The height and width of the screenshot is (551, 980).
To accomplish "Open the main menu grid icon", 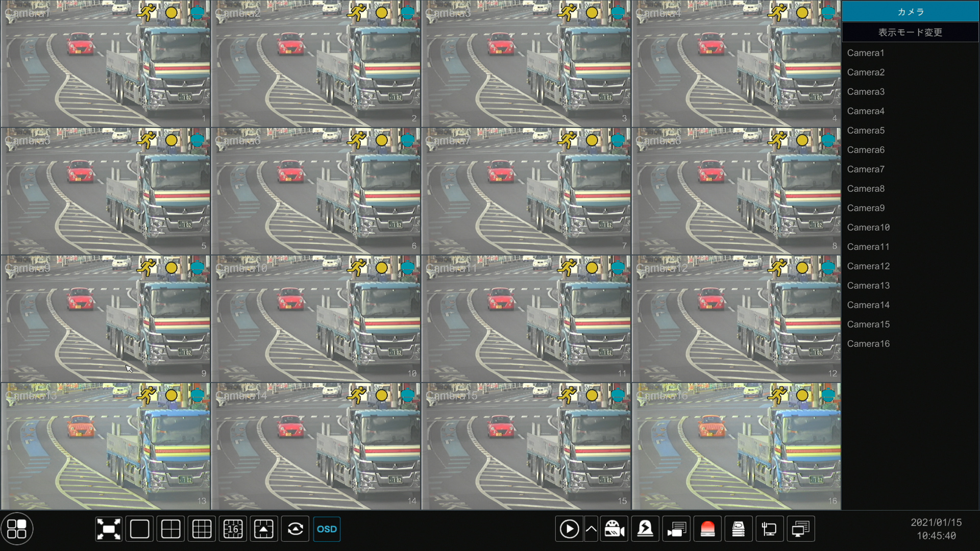I will coord(17,529).
